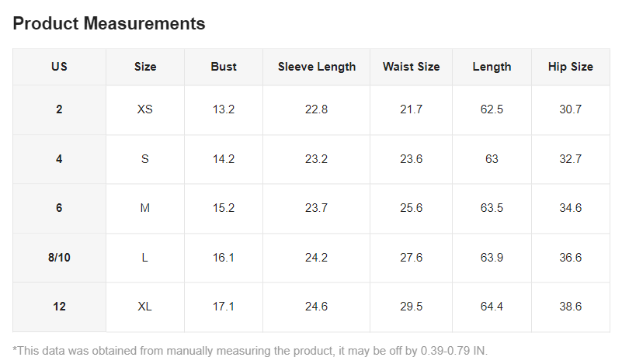Click waist size value 27.6 for size L
The width and height of the screenshot is (622, 364).
coord(411,258)
